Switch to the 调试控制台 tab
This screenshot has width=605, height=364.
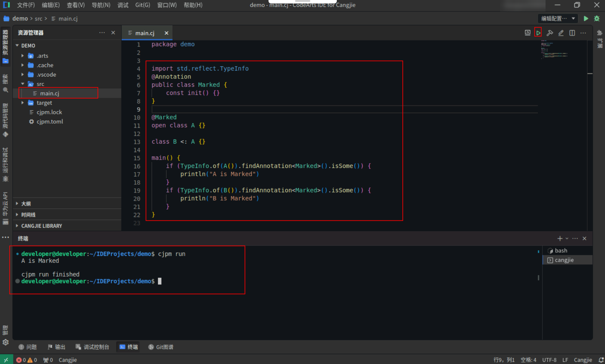(92, 347)
